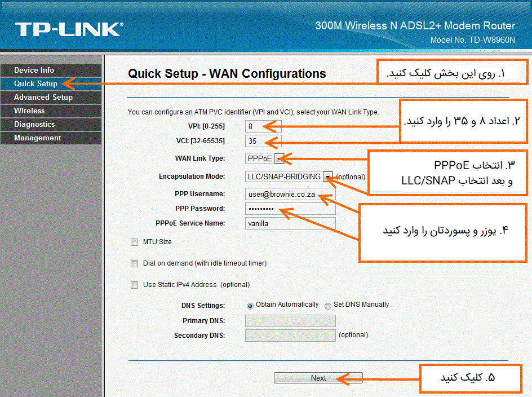Viewport: 532px width, 397px height.
Task: Select Set DNS Manually radio button
Action: pos(328,306)
